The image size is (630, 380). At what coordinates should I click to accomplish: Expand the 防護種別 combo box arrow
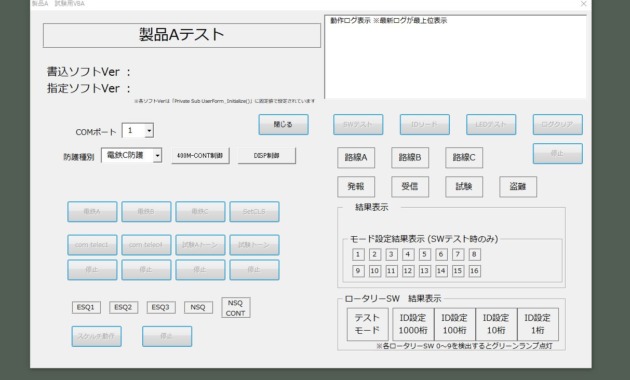158,155
